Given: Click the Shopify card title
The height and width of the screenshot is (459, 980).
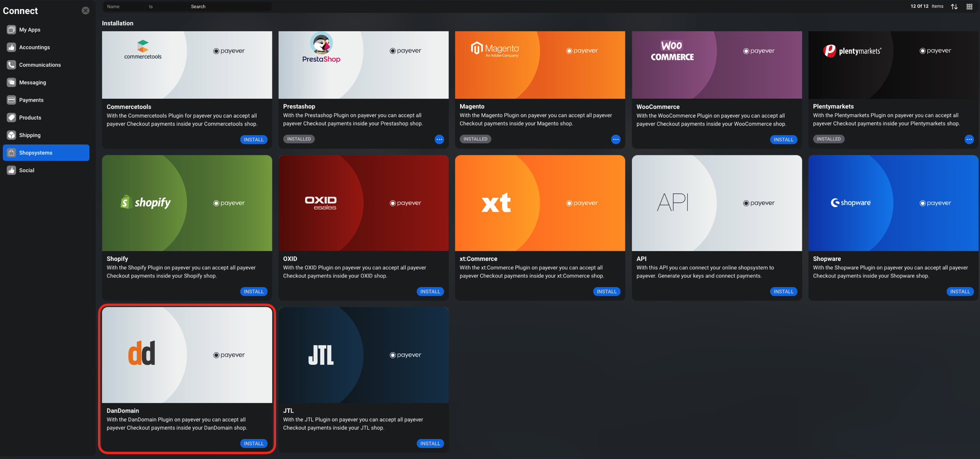Looking at the screenshot, I should click(x=117, y=259).
